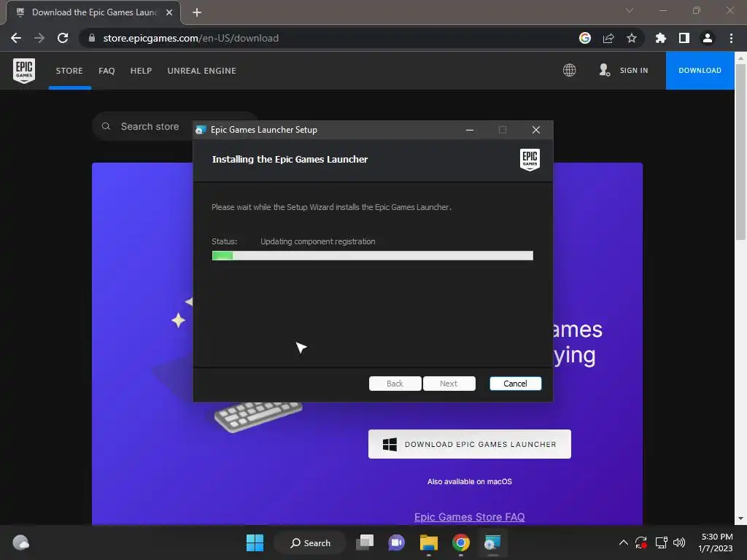Image resolution: width=747 pixels, height=560 pixels.
Task: Click the user avatar icon beside Sign In
Action: pyautogui.click(x=604, y=71)
